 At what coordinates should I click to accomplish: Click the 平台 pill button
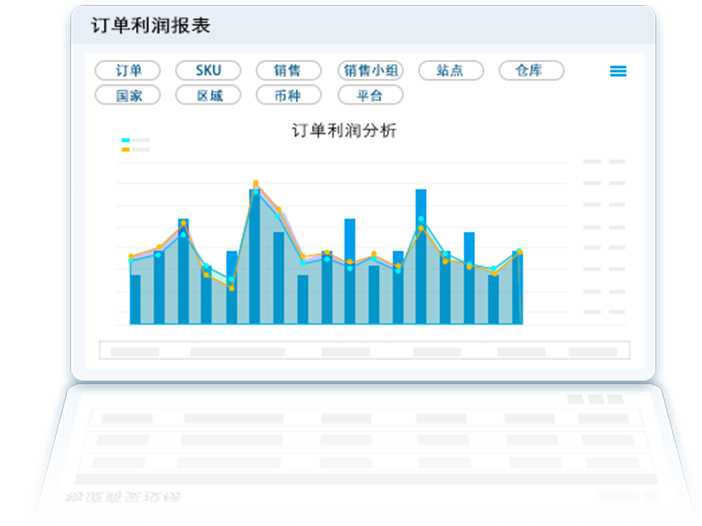[370, 96]
